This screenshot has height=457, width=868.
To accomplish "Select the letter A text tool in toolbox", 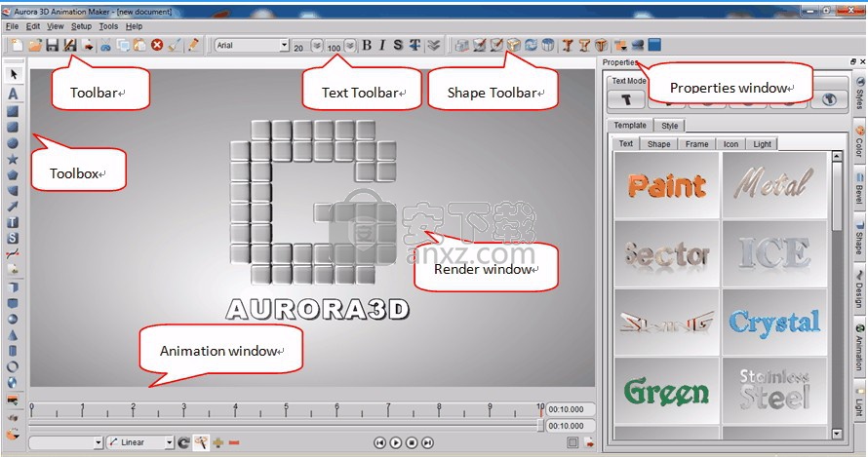I will click(x=13, y=94).
